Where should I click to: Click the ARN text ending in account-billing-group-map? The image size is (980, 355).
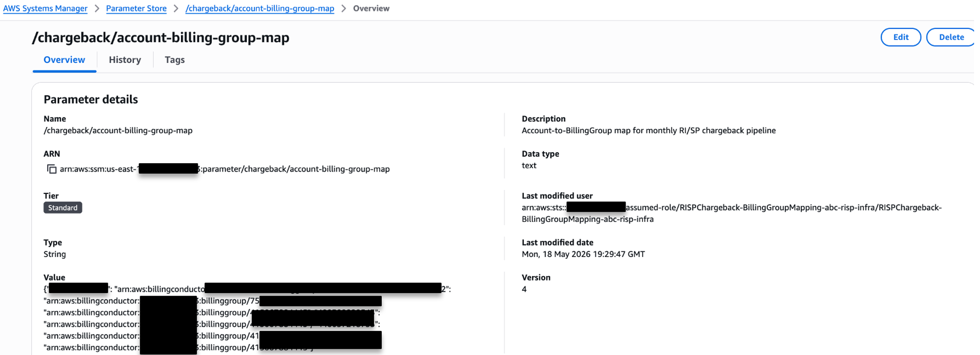click(225, 169)
